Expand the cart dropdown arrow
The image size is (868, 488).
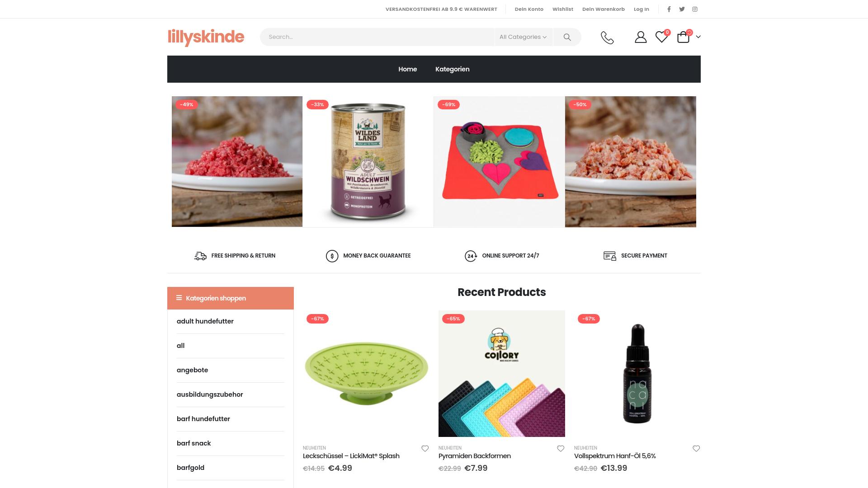(x=698, y=37)
